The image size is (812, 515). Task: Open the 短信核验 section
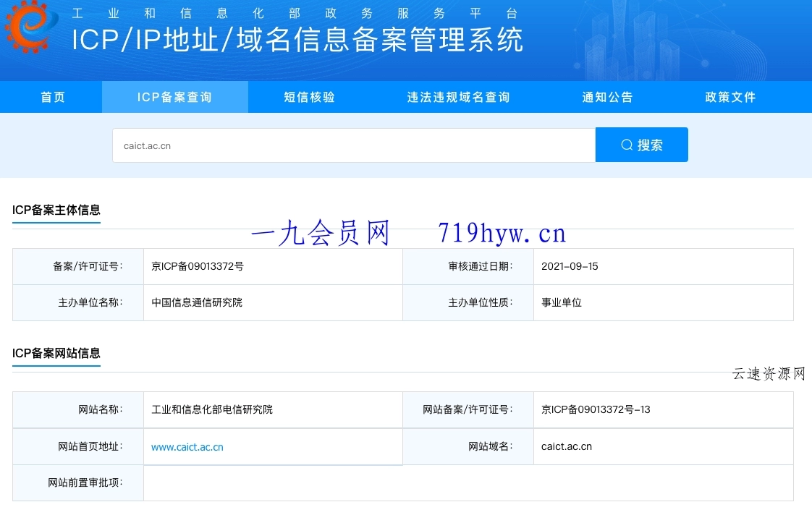[309, 96]
